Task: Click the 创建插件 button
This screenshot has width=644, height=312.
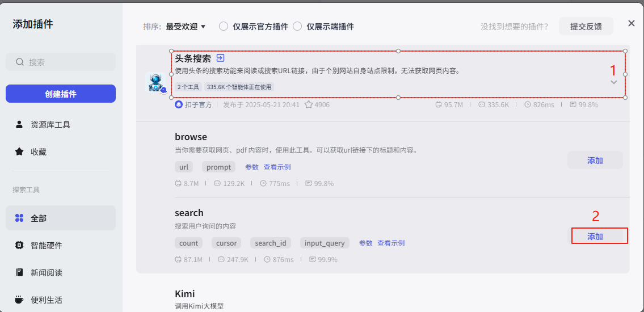Action: (x=61, y=94)
